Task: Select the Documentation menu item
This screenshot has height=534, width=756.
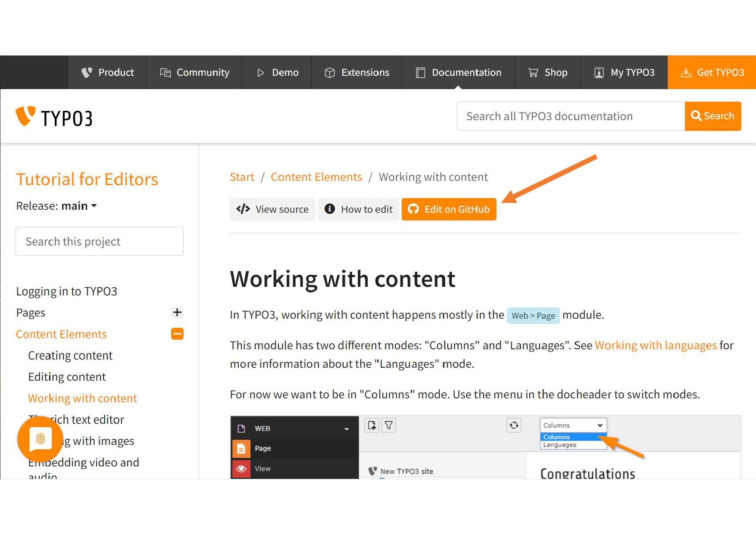Action: point(458,72)
